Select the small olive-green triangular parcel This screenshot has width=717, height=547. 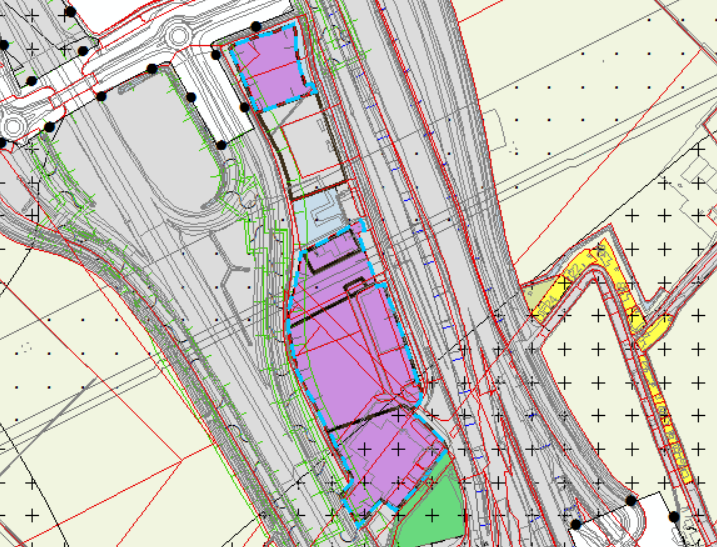point(540,293)
